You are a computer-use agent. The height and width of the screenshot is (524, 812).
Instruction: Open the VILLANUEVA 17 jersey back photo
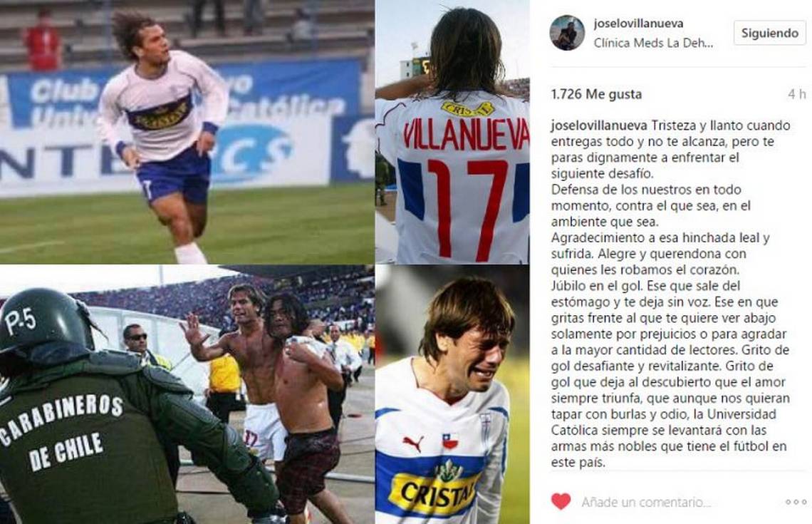(452, 132)
